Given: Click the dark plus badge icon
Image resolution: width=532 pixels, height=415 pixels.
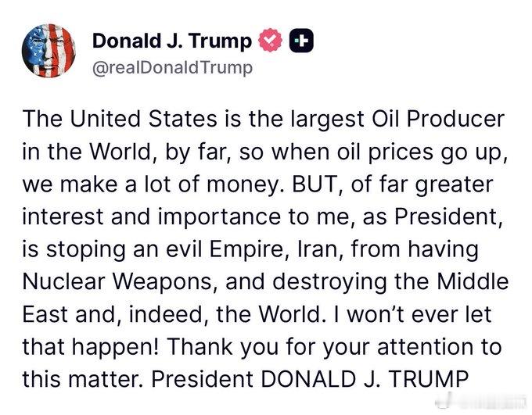Looking at the screenshot, I should [303, 41].
